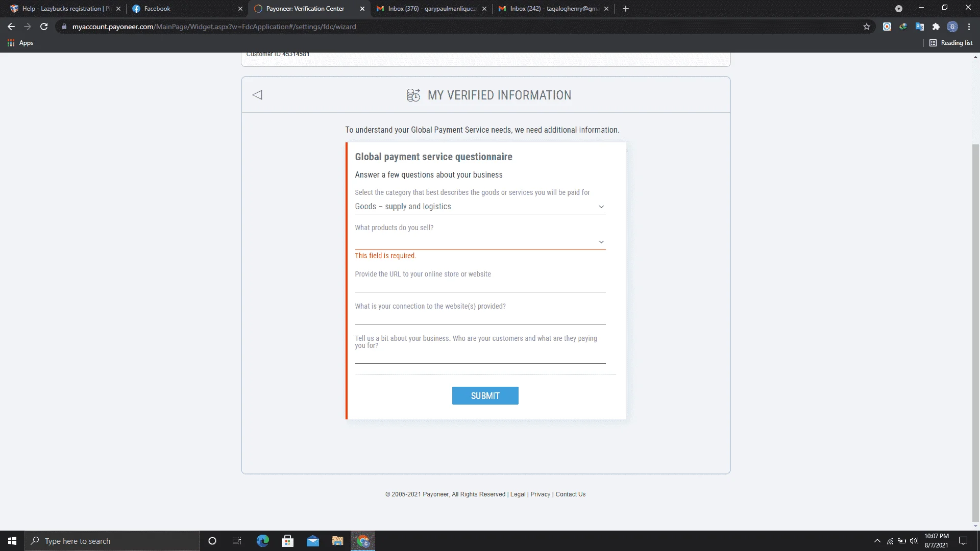This screenshot has width=980, height=551.
Task: Close the Payoneer Verification Center tab
Action: 362,9
